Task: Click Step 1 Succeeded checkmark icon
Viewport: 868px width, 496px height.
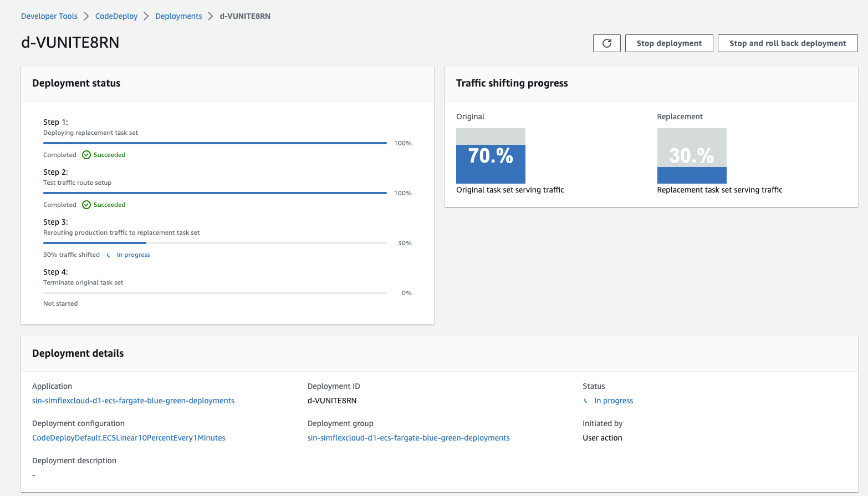Action: click(x=86, y=155)
